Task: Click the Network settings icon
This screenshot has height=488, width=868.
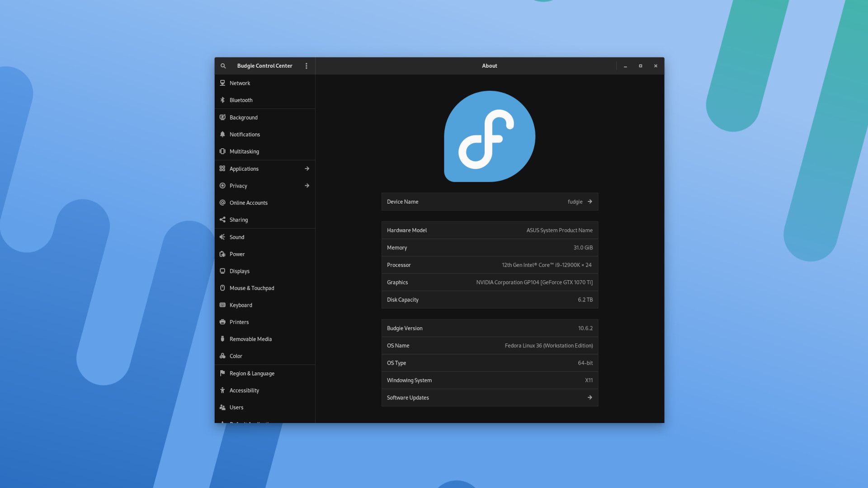Action: (222, 83)
